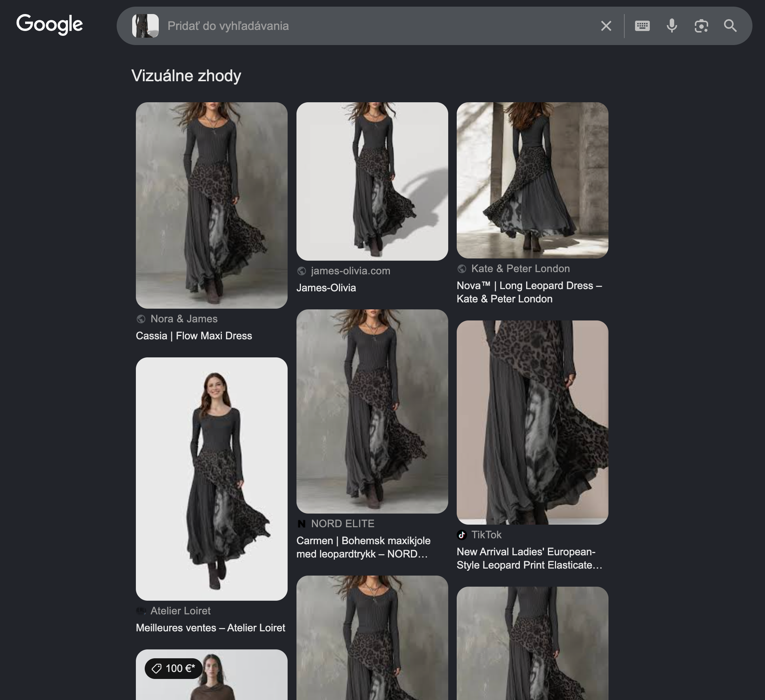Click the TikTok source icon

click(462, 535)
